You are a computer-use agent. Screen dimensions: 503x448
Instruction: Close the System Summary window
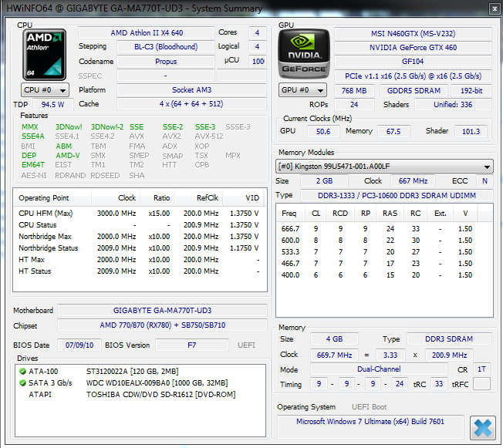tap(495, 9)
